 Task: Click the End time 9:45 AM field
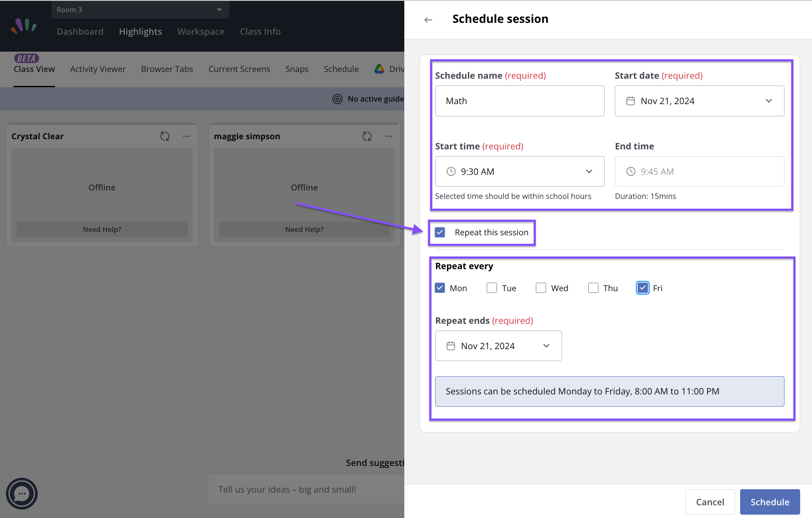click(x=700, y=171)
